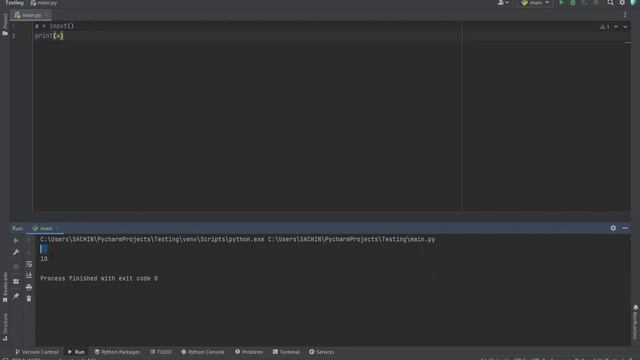Go to previous highlighted problem arrow
Screen dimensions: 640x360
(616, 27)
